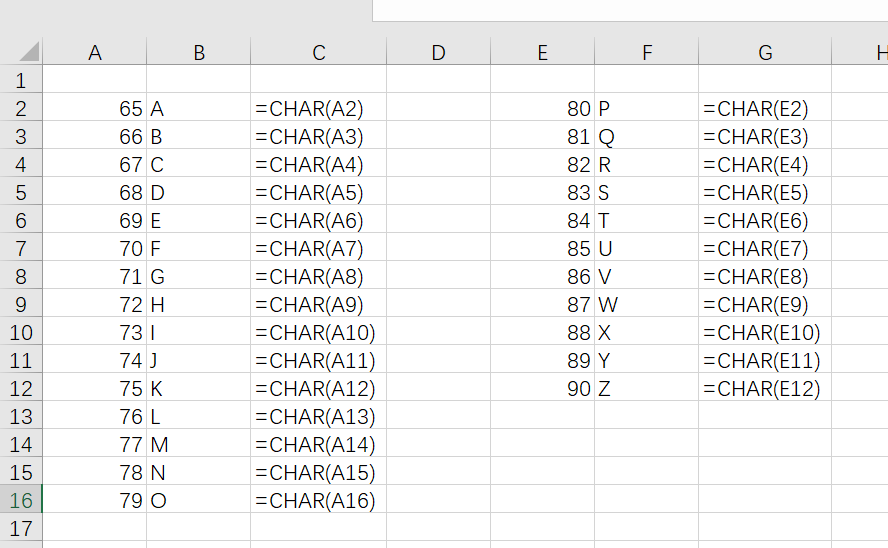Select column D header

click(438, 52)
